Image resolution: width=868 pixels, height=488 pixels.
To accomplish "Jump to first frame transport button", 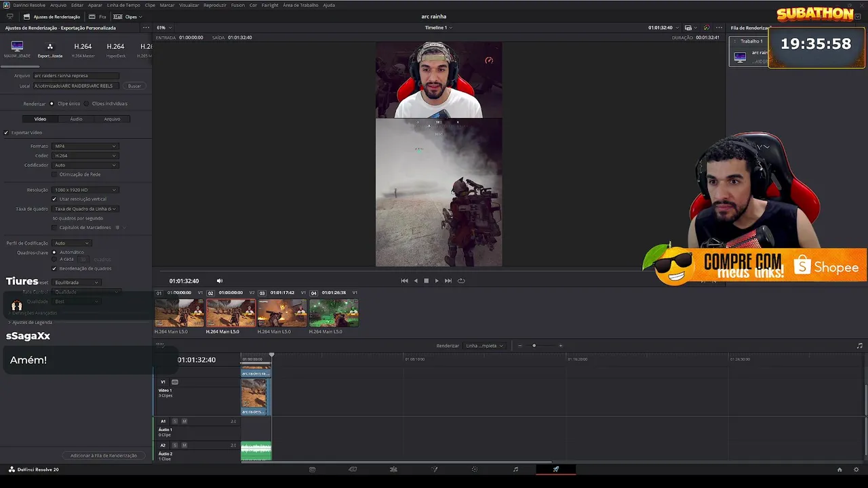I will [404, 281].
